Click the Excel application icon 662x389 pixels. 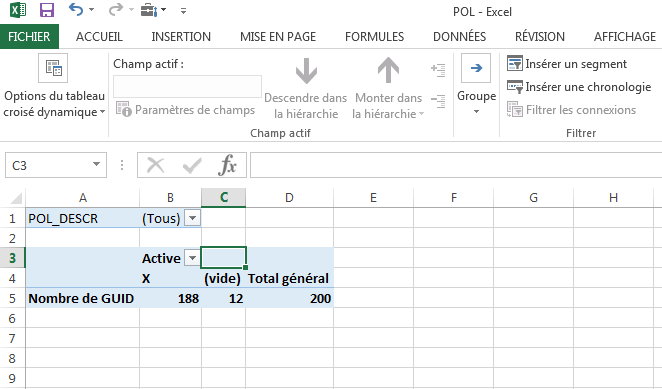[x=17, y=10]
